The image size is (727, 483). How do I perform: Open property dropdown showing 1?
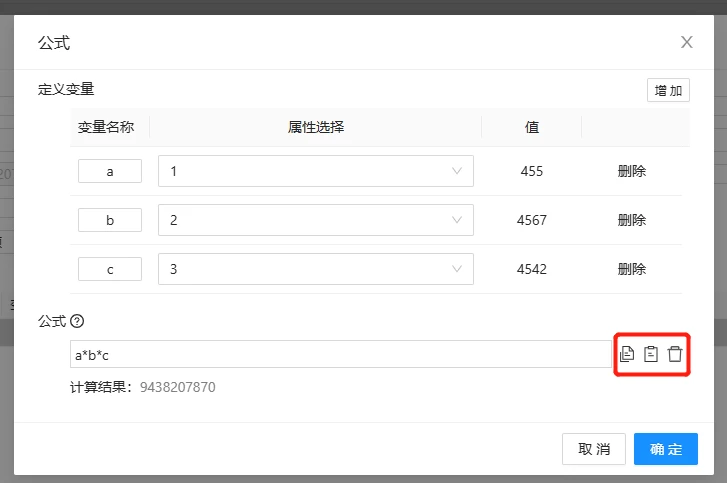316,171
